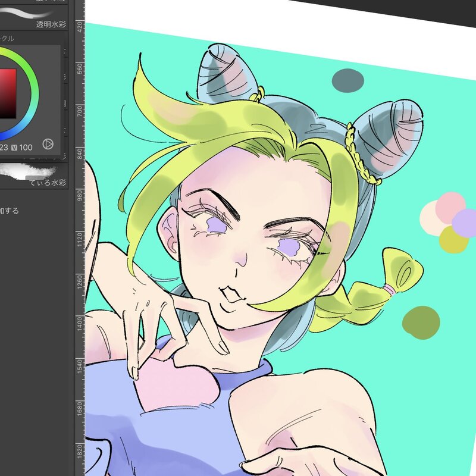Sample the mustard yellow paint blob

[x=453, y=240]
